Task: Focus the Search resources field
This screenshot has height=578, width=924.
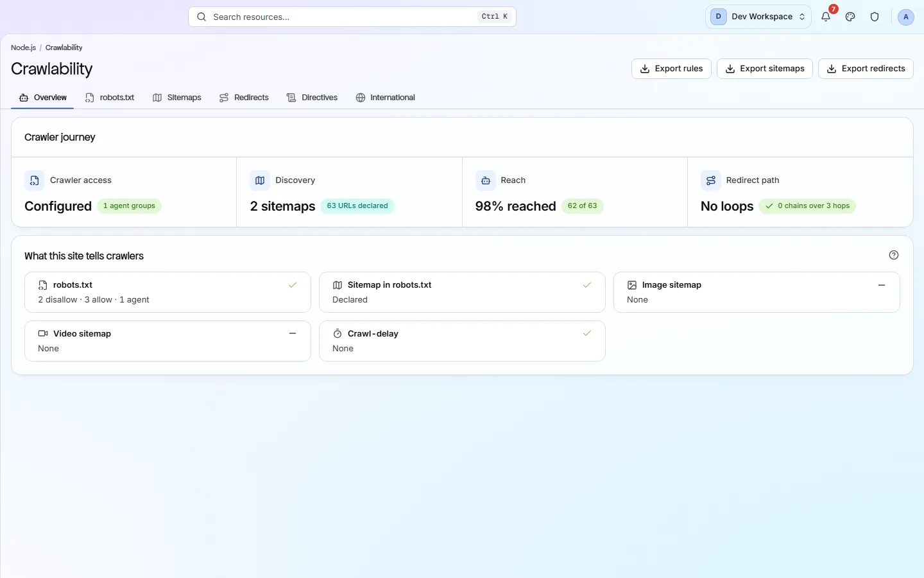Action: pyautogui.click(x=352, y=17)
